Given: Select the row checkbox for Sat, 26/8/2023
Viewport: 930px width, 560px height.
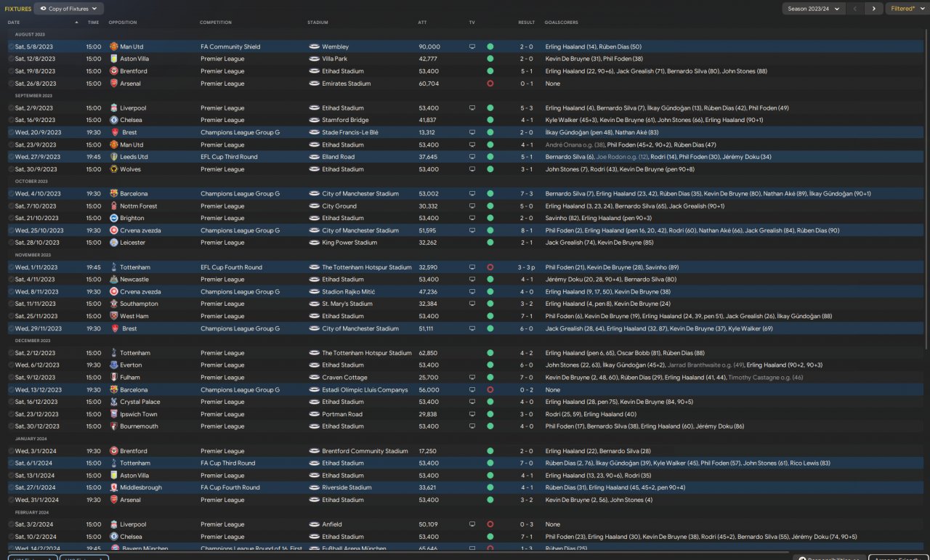Looking at the screenshot, I should click(x=12, y=84).
